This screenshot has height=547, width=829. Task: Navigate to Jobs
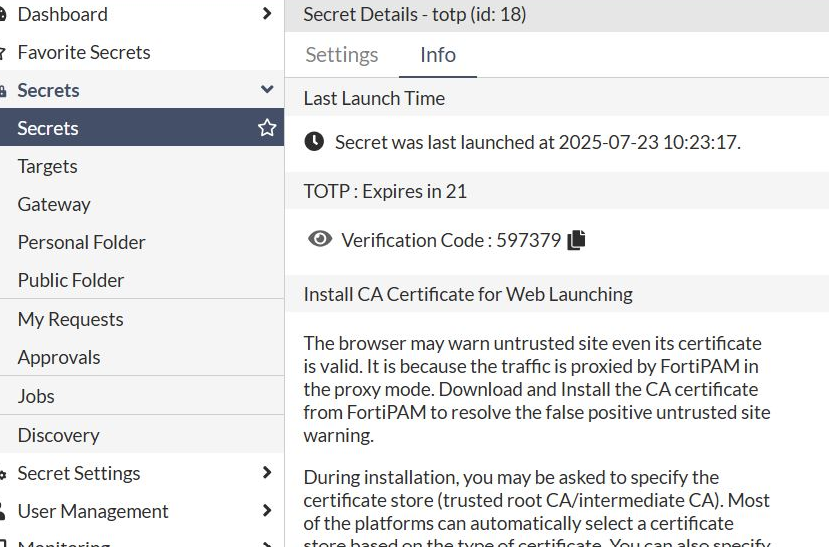point(36,396)
